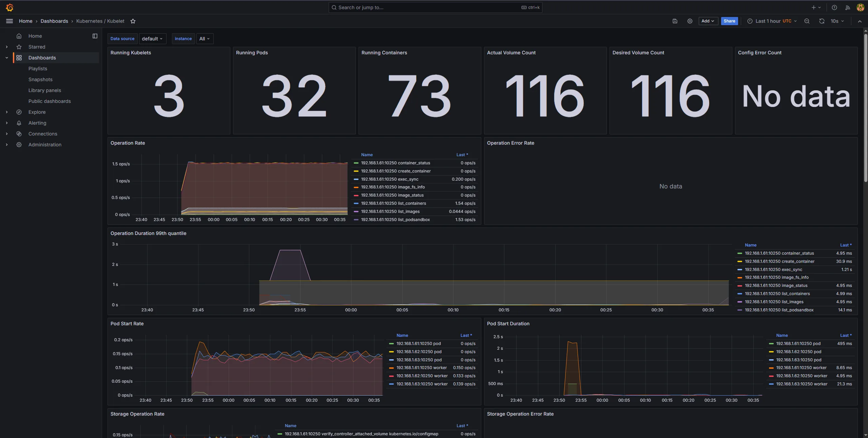
Task: Open the Starred menu item
Action: click(37, 47)
